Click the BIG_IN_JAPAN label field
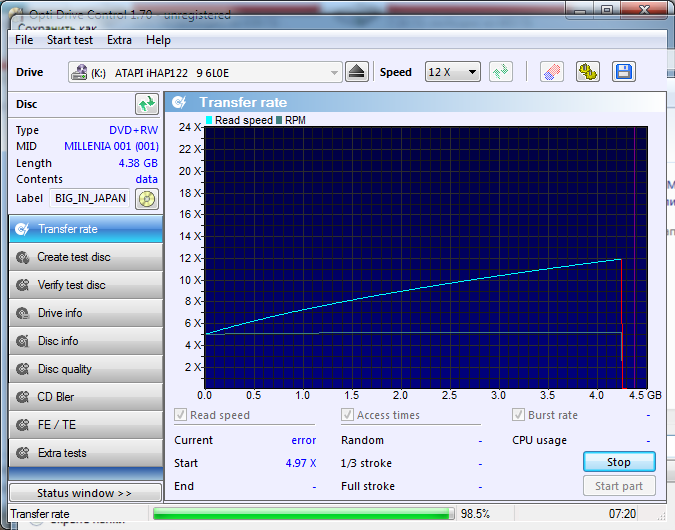The image size is (675, 530). (90, 198)
